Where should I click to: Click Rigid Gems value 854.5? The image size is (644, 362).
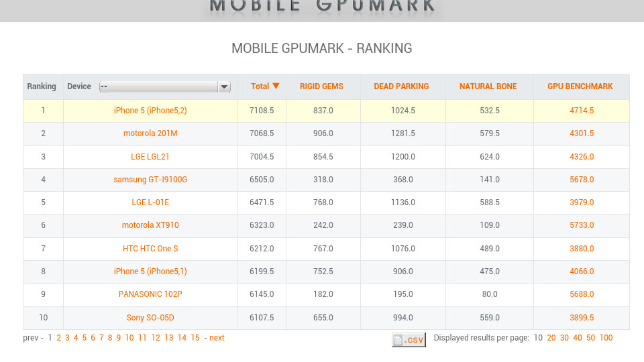click(x=323, y=157)
